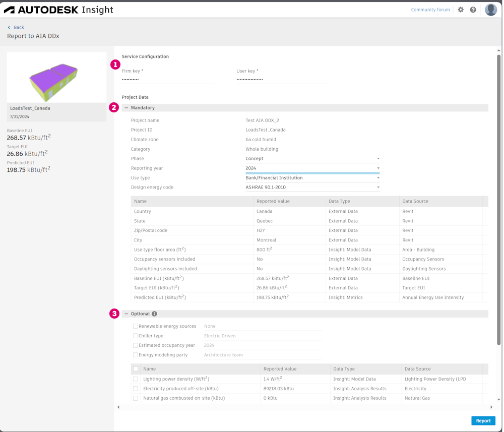Click the H2Y postal code cell

[x=290, y=230]
